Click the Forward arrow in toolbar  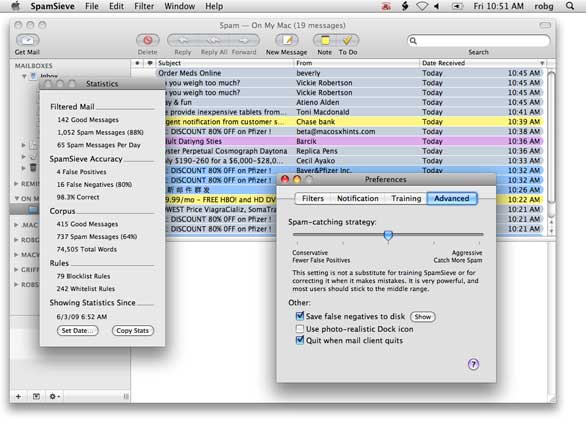click(x=244, y=40)
